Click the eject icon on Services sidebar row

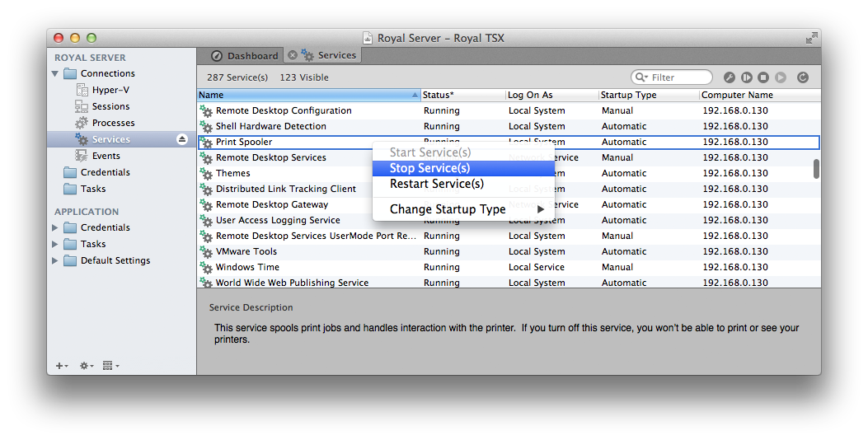pyautogui.click(x=182, y=139)
